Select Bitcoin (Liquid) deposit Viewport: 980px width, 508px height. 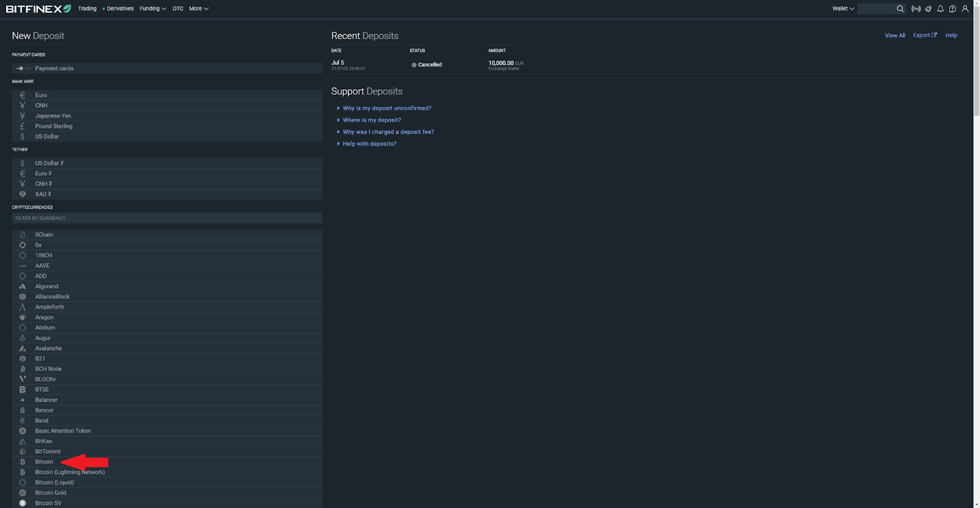tap(167, 482)
